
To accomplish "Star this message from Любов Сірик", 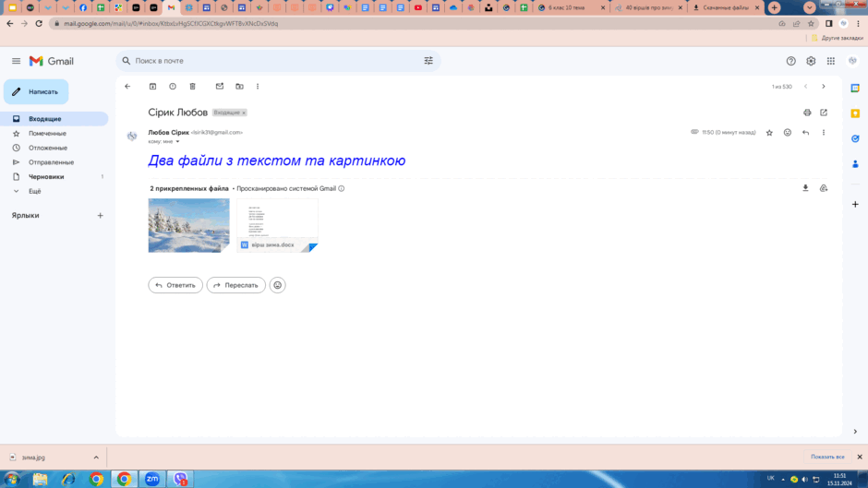I will pyautogui.click(x=769, y=133).
